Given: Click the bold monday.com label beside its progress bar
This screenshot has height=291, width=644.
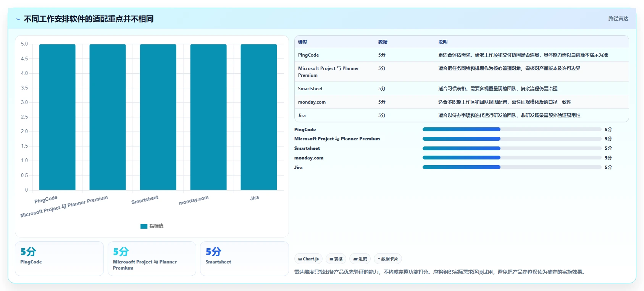Looking at the screenshot, I should click(309, 158).
